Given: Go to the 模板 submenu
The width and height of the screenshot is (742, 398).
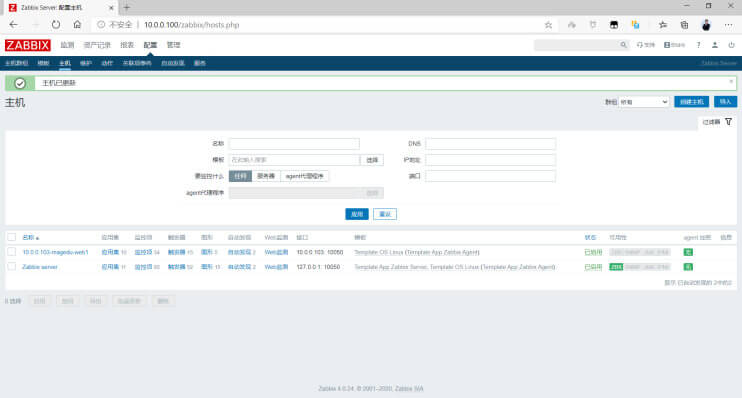Looking at the screenshot, I should (x=43, y=63).
